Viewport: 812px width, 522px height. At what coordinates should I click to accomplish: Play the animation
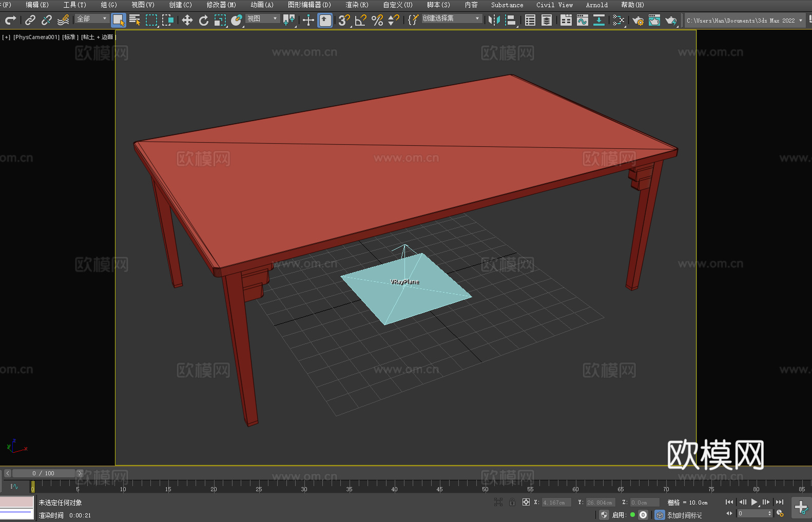[x=755, y=502]
